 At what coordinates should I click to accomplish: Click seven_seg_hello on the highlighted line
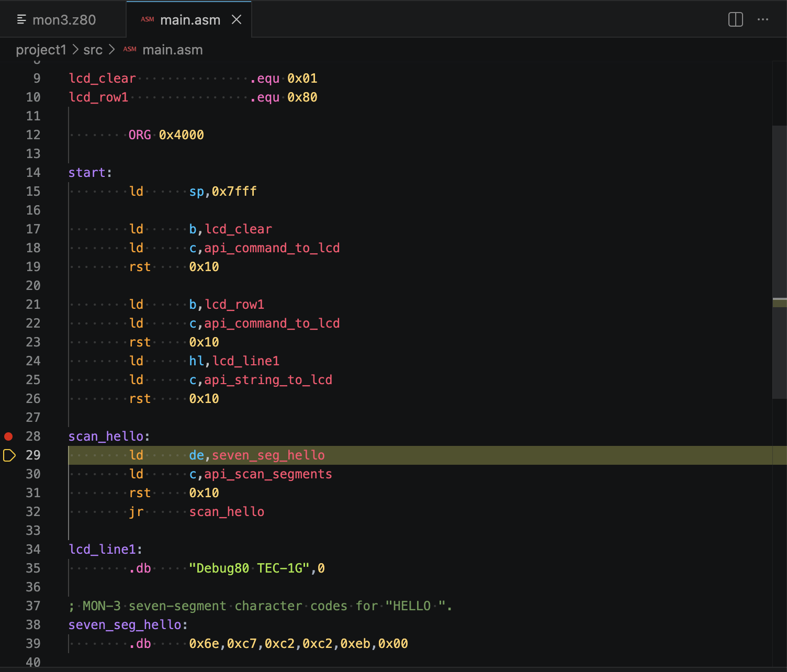click(268, 455)
